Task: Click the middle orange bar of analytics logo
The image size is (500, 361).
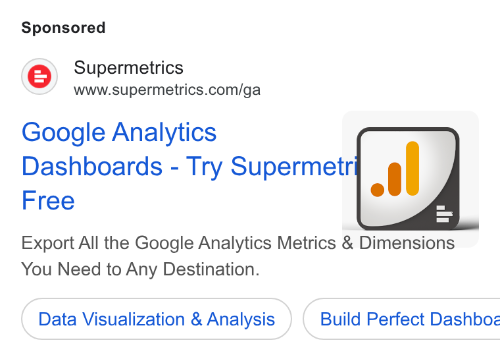Action: 395,179
